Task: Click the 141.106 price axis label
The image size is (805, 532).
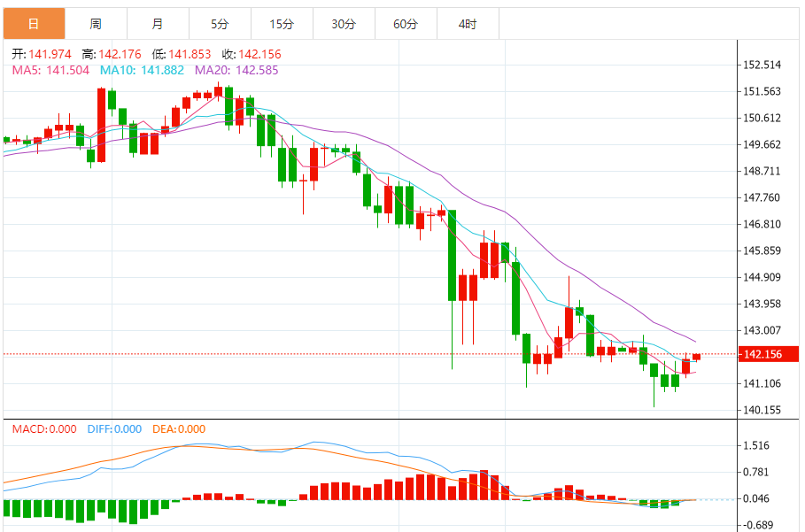Action: pyautogui.click(x=762, y=384)
